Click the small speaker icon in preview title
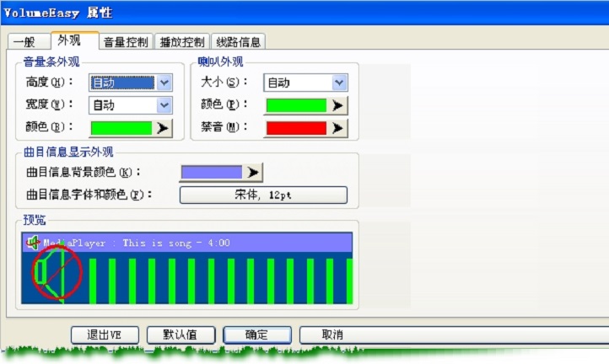Image resolution: width=609 pixels, height=364 pixels. click(x=33, y=243)
